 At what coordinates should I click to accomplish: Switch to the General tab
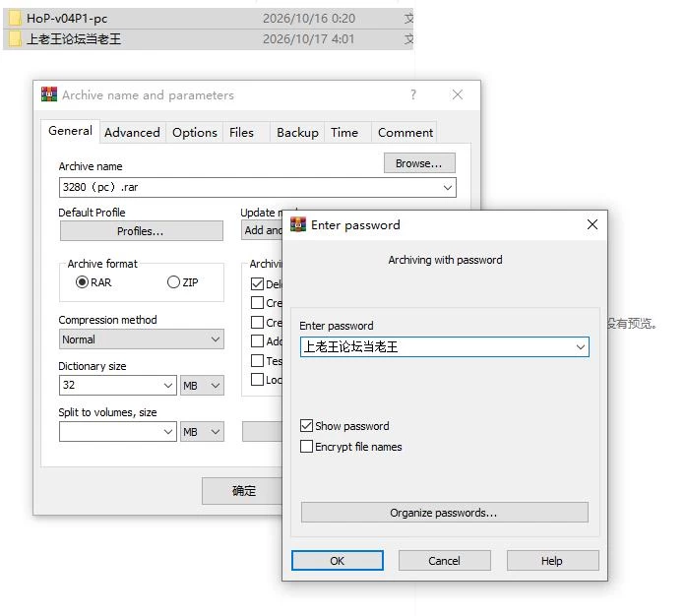[x=71, y=131]
